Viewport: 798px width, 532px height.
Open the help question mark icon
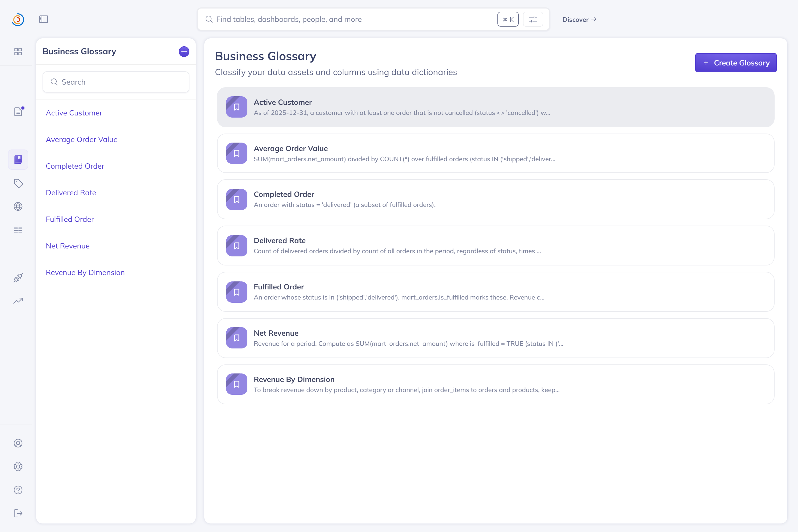[18, 490]
